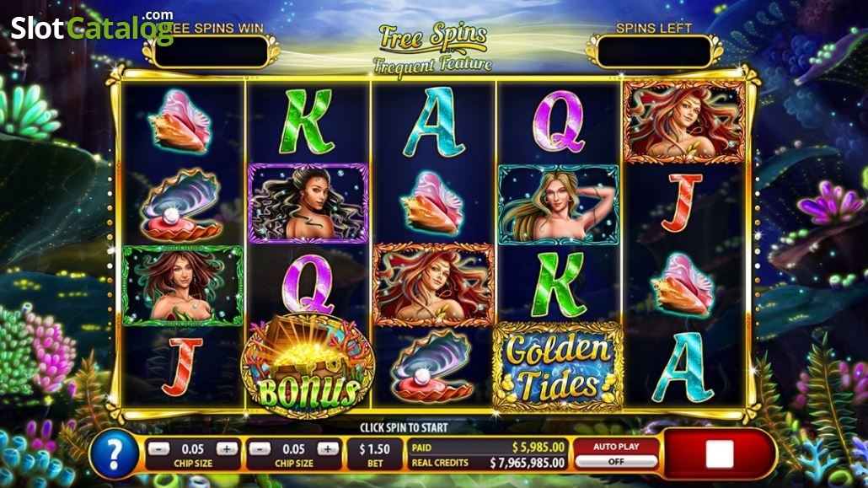Viewport: 868px width, 488px height.
Task: Click the red stop spin button
Action: 719,453
